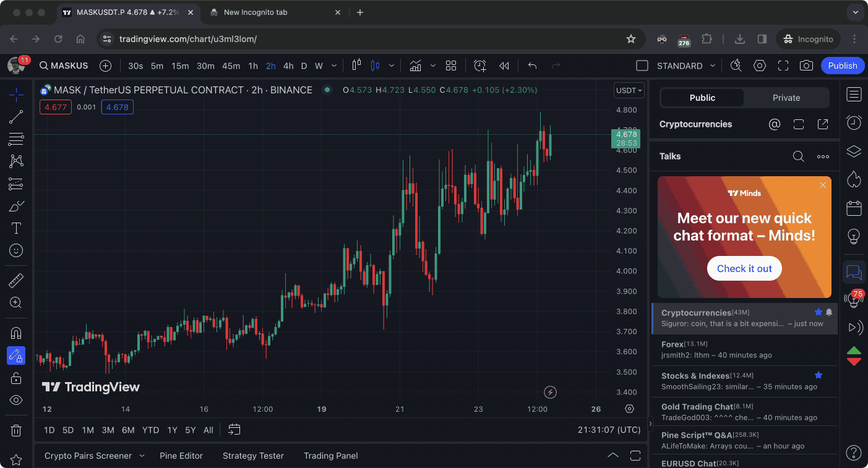Select the ruler measure tool

coord(16,281)
